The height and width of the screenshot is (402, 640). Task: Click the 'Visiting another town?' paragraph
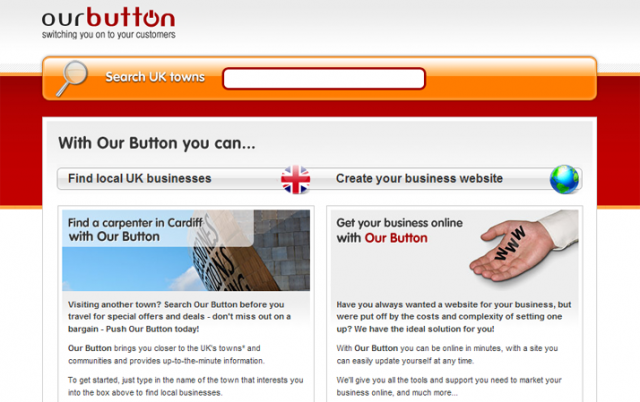(180, 317)
